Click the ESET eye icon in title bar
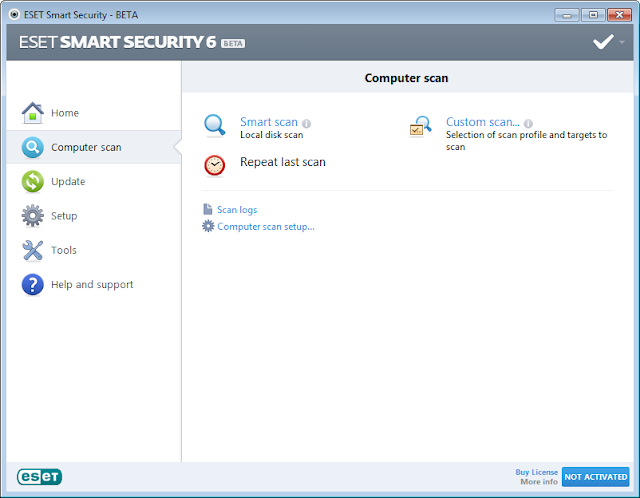This screenshot has height=498, width=640. point(14,15)
